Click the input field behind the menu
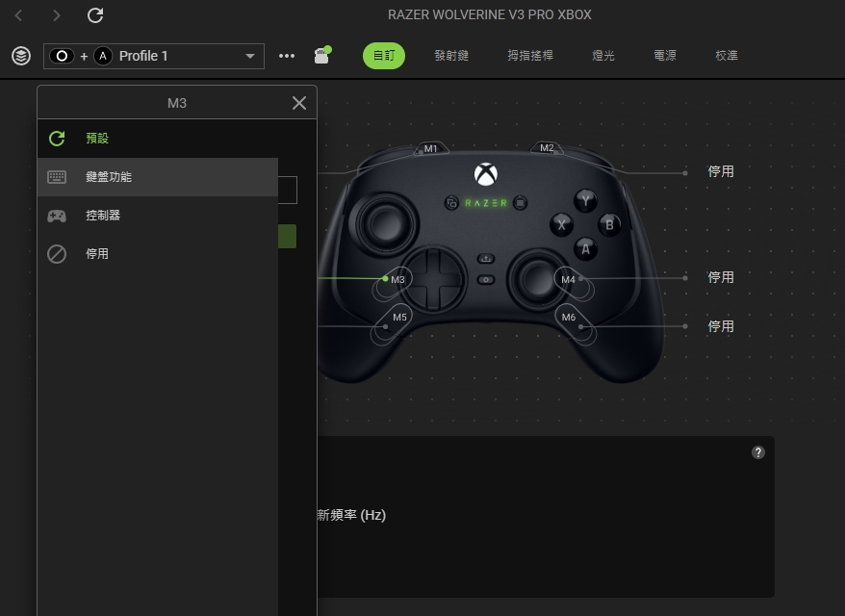This screenshot has height=616, width=845. click(288, 191)
